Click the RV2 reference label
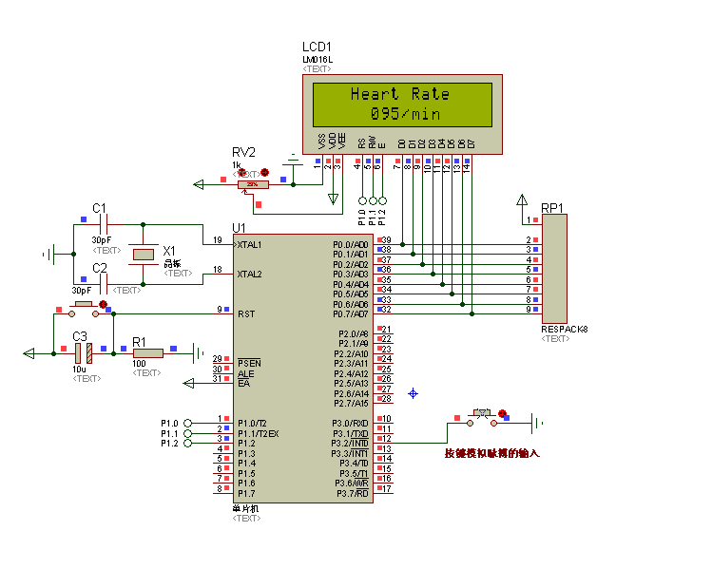Viewport: 712px width, 588px height. (244, 152)
